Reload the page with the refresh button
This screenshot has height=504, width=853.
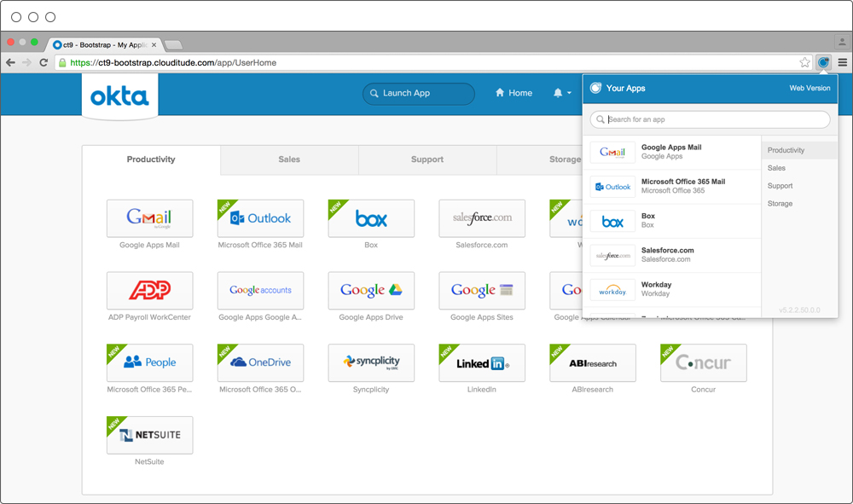44,62
